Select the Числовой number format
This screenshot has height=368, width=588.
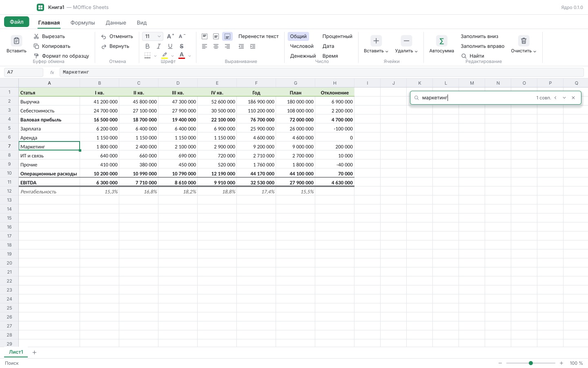click(302, 46)
